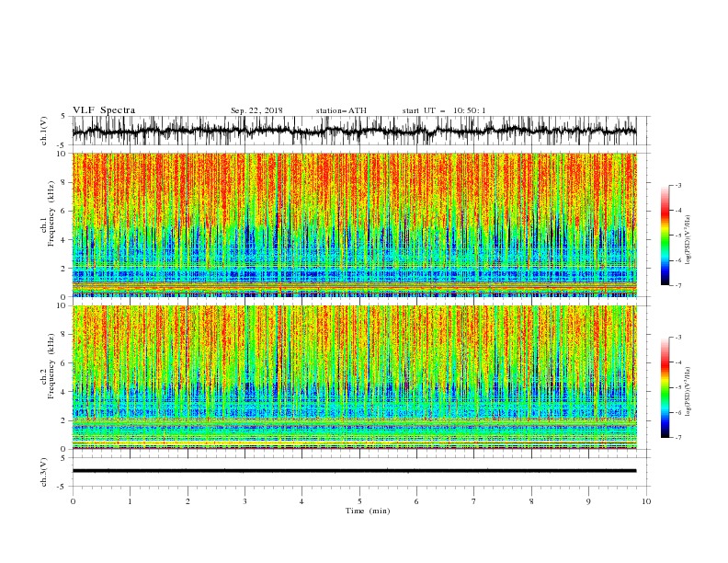The height and width of the screenshot is (563, 728).
Task: Select the date text "Sep. 22, 2018"
Action: (x=256, y=110)
